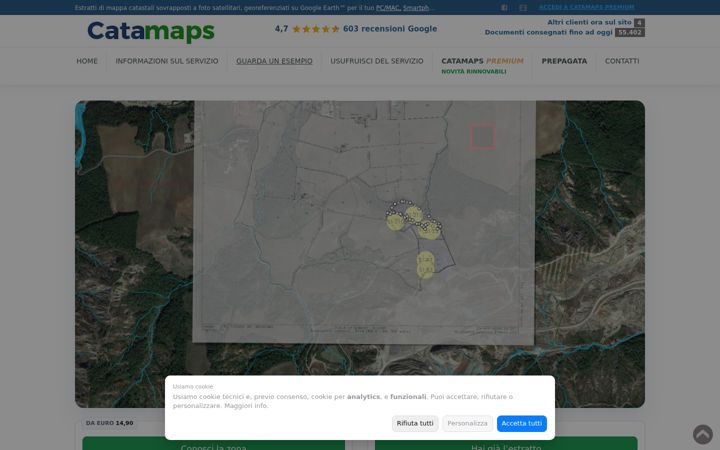Click Personalizza cookie button
This screenshot has width=720, height=450.
click(x=467, y=423)
